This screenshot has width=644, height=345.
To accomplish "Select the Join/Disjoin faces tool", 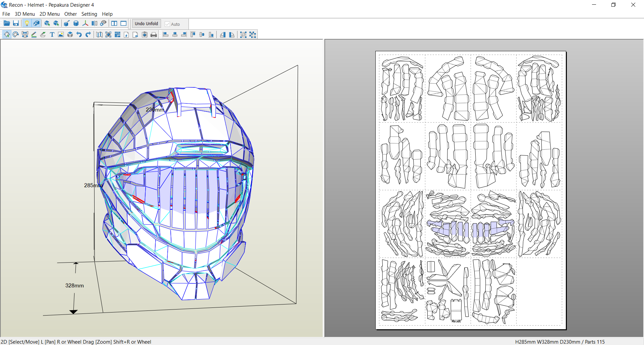I will coord(25,34).
